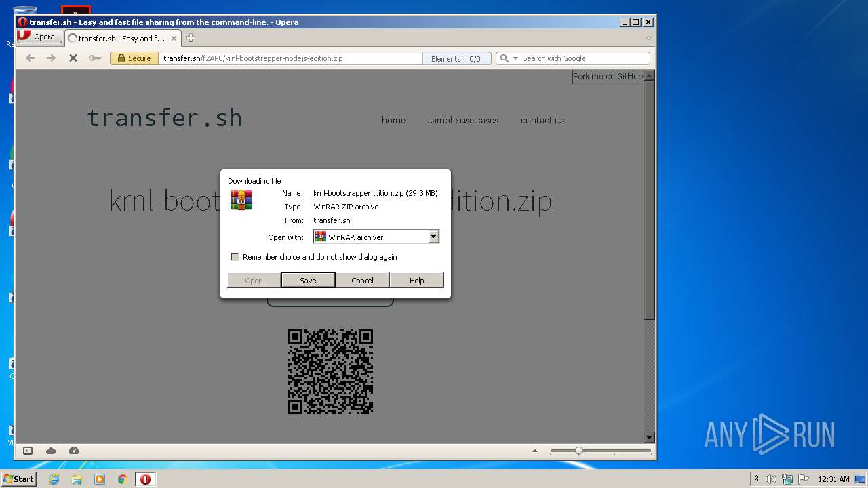
Task: Click the Search with Google field
Action: (x=585, y=58)
